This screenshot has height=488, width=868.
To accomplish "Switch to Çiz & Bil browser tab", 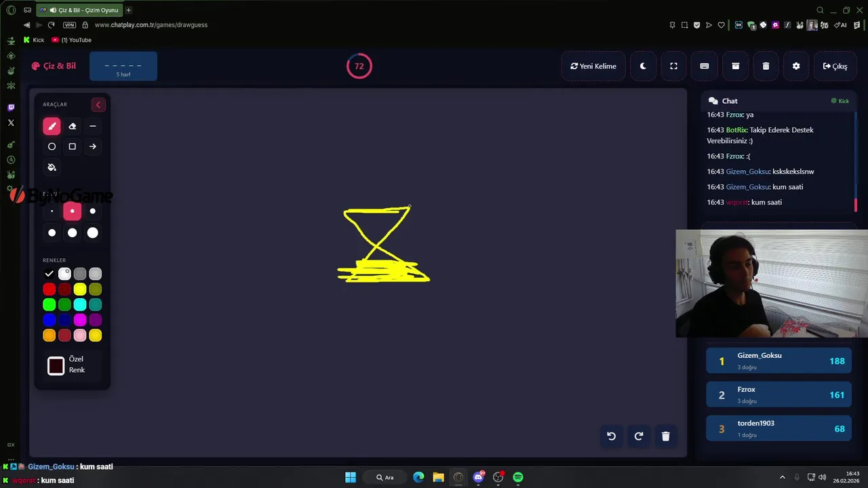I will click(79, 10).
